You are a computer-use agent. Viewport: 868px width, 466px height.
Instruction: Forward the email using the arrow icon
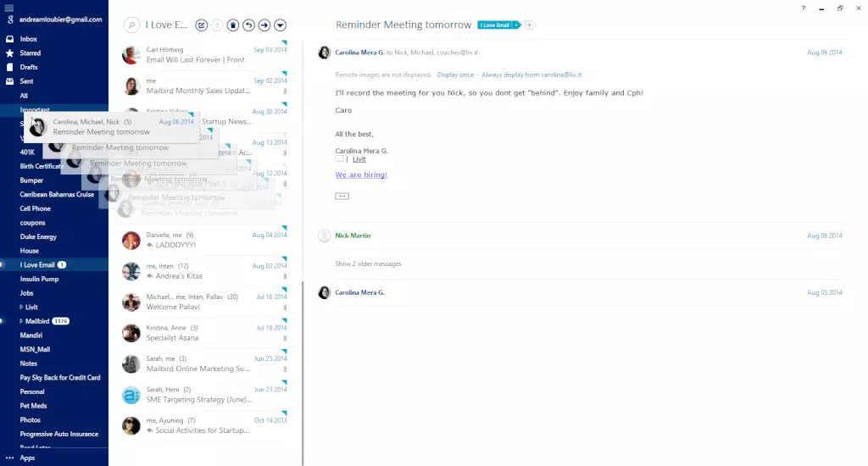(264, 25)
